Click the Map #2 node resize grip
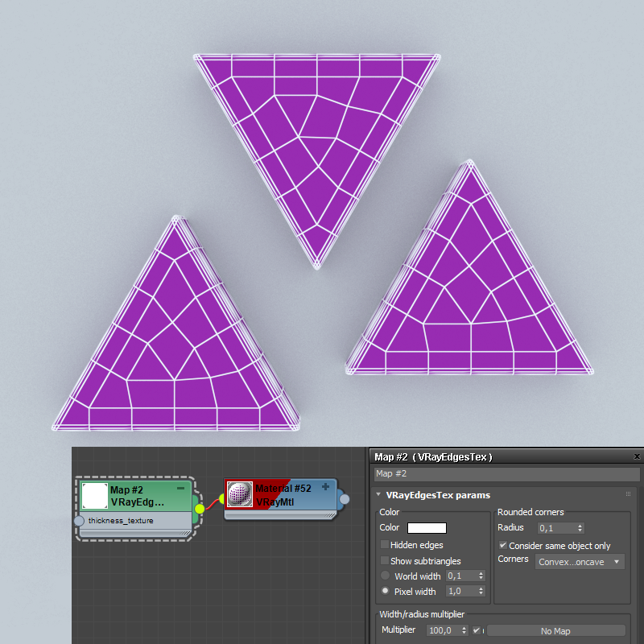Image resolution: width=644 pixels, height=644 pixels. (186, 533)
